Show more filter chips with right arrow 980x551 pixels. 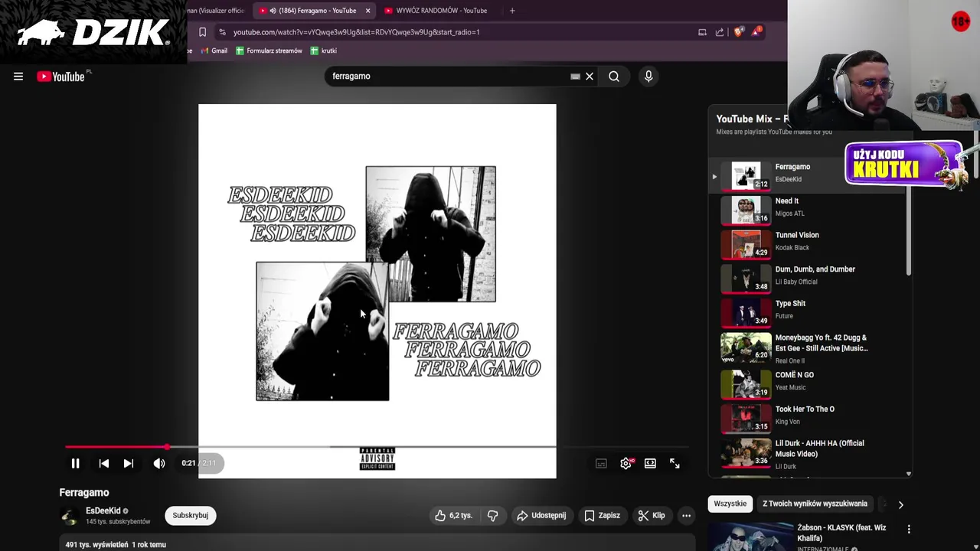pos(900,505)
